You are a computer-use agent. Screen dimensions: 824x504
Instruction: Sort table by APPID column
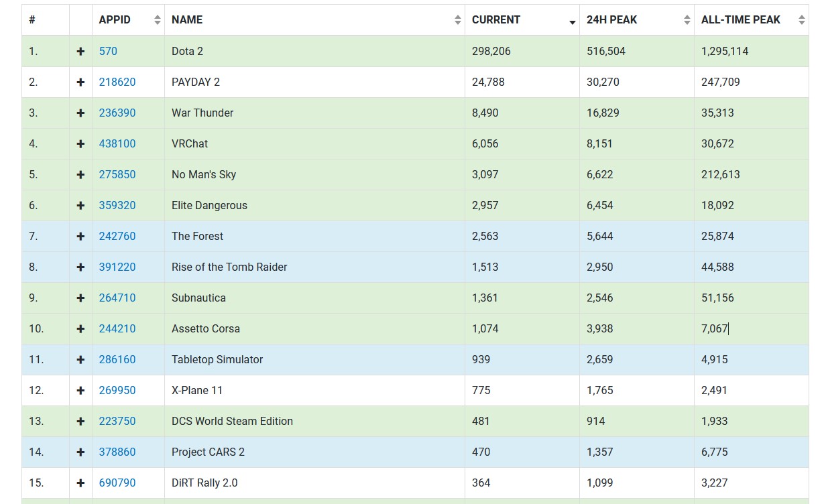pyautogui.click(x=128, y=20)
